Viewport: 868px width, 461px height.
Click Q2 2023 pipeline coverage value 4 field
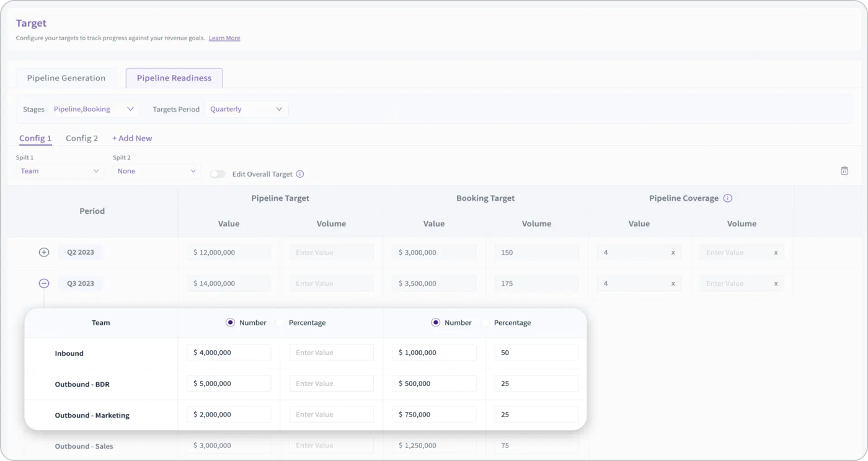click(x=639, y=252)
